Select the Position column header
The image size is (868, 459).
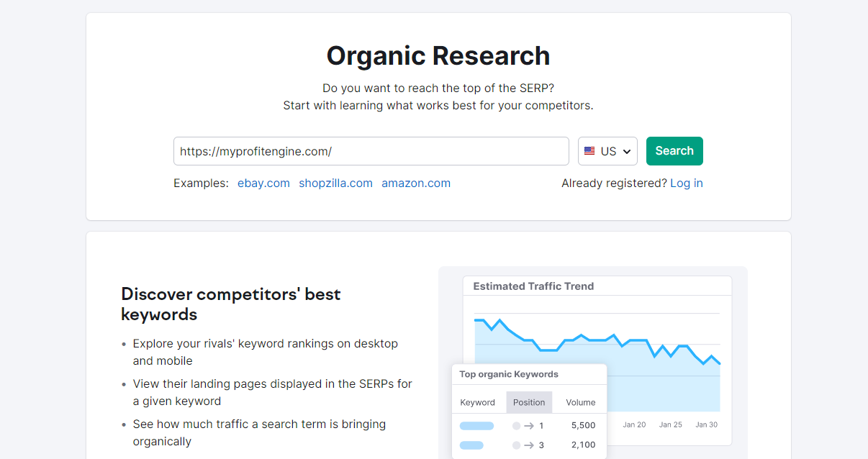(x=529, y=402)
